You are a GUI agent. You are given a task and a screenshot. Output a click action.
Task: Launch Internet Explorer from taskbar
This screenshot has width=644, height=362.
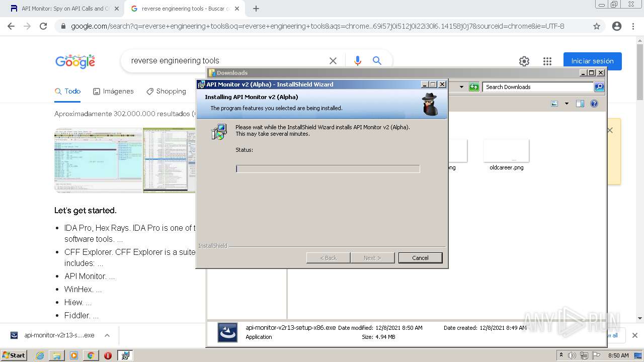tap(40, 355)
